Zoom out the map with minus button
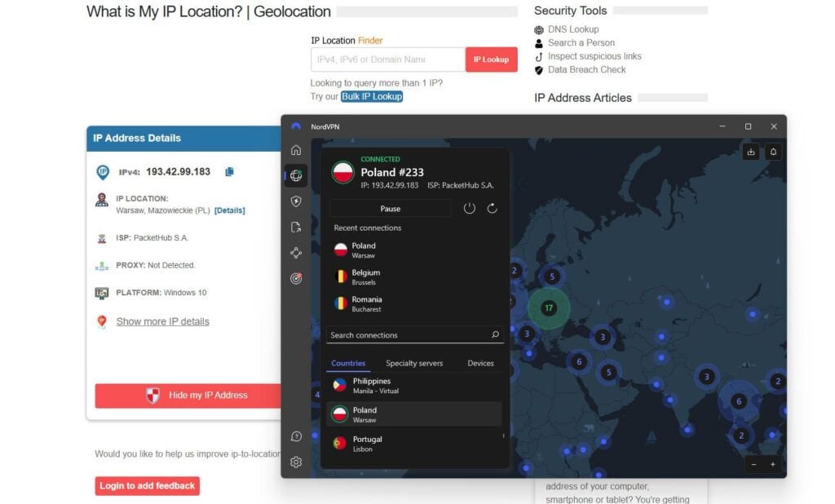Screen dimensions: 835x504 (753, 465)
